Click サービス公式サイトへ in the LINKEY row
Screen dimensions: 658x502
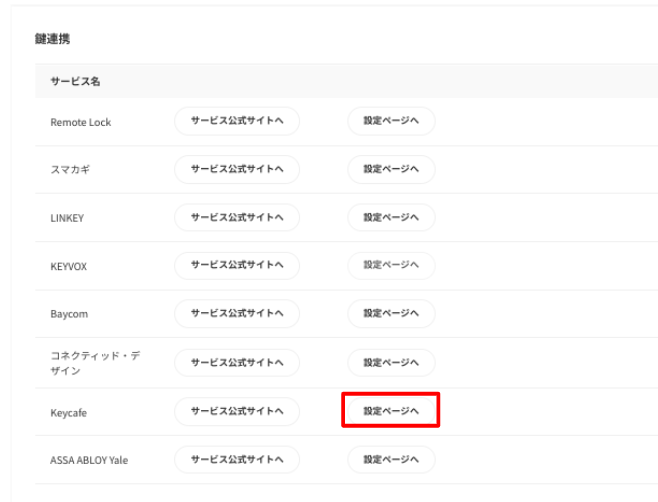(237, 218)
